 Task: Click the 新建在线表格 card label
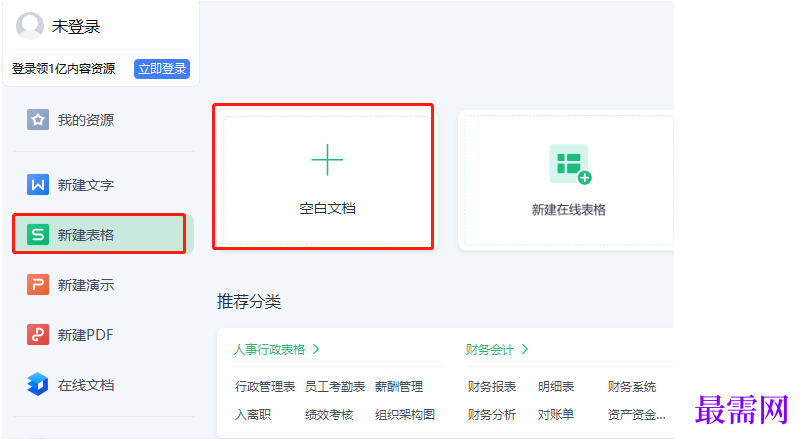click(569, 209)
